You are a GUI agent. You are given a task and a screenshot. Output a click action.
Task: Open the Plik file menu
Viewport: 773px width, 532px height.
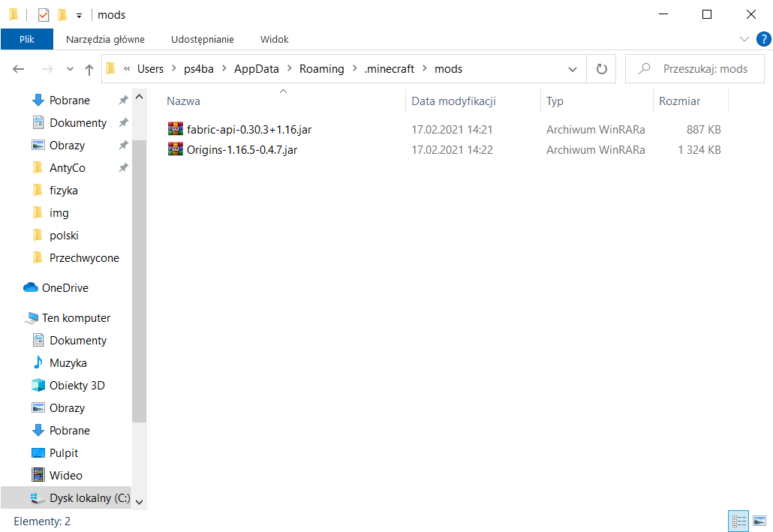click(26, 39)
